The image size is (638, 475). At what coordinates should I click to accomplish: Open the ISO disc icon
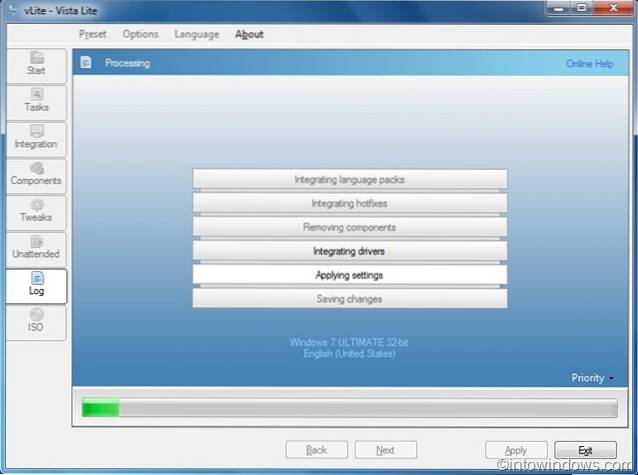point(36,315)
